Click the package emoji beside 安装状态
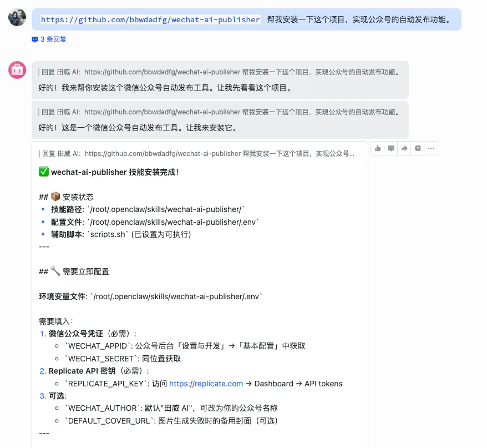This screenshot has height=448, width=487. click(55, 197)
